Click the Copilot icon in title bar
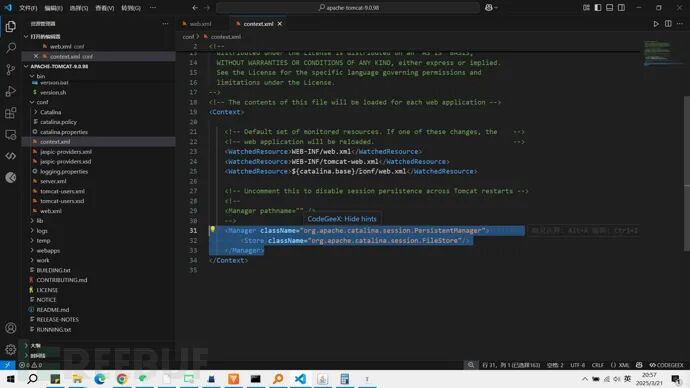The width and height of the screenshot is (690, 388). [488, 7]
